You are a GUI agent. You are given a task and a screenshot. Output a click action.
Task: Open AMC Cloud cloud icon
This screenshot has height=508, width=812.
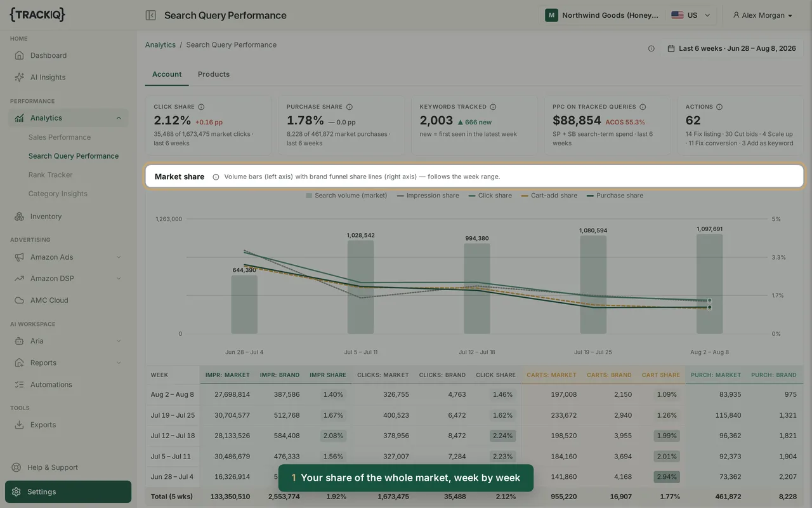(x=20, y=300)
